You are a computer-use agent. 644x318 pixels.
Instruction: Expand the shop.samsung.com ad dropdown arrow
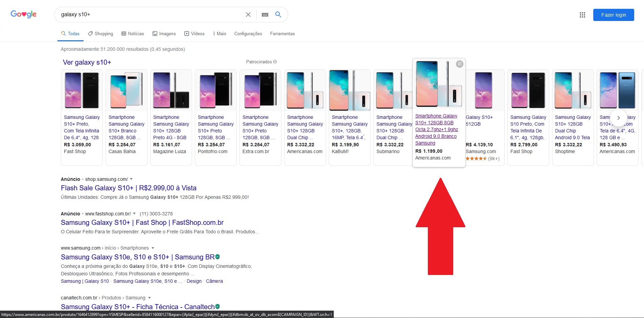pos(131,179)
